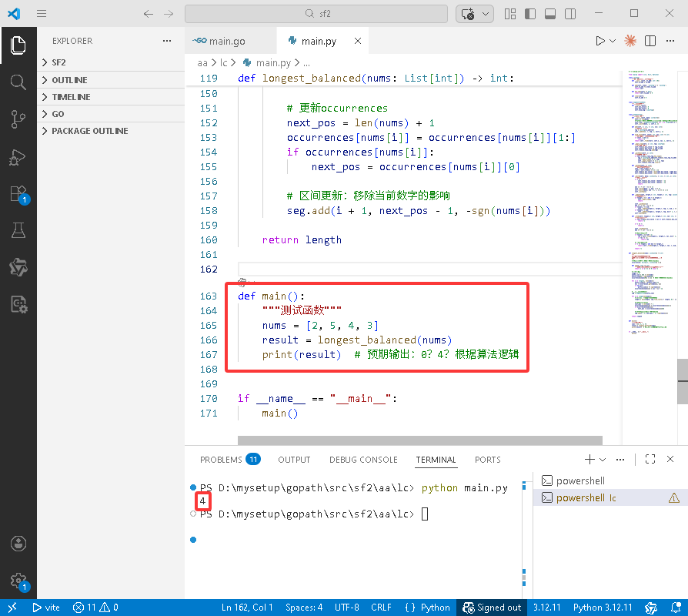688x616 pixels.
Task: Click vite task in status bar
Action: 46,608
